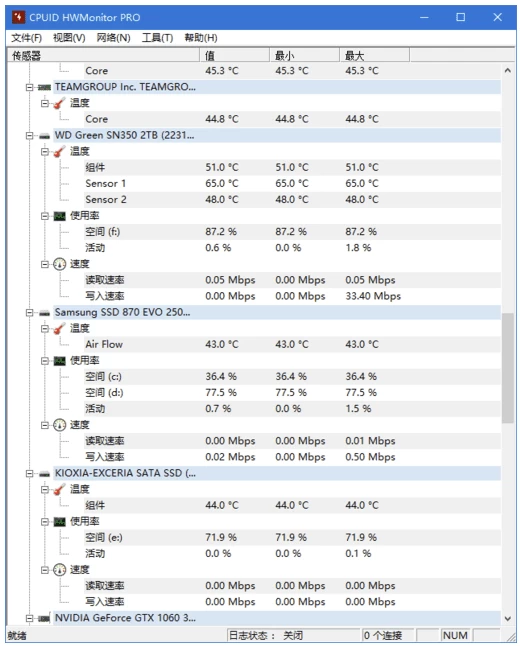Collapse 使用率 group under Samsung SSD
The image size is (520, 646).
click(x=45, y=361)
